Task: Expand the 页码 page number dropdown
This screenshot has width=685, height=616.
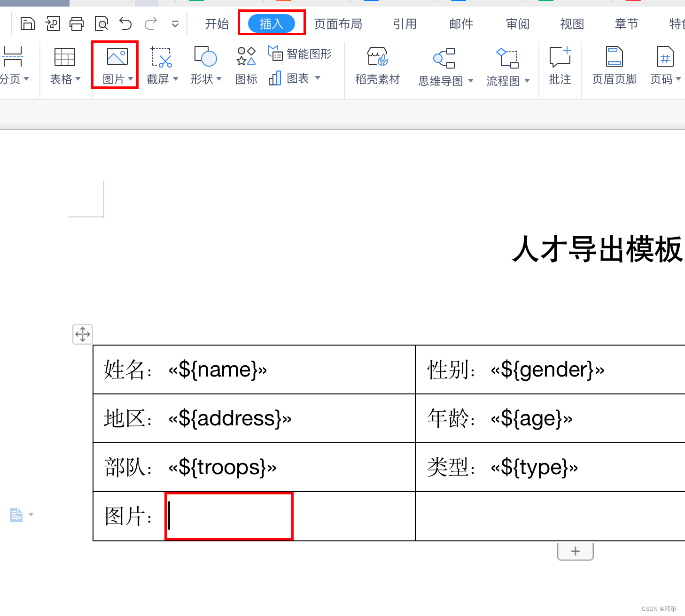Action: point(680,79)
